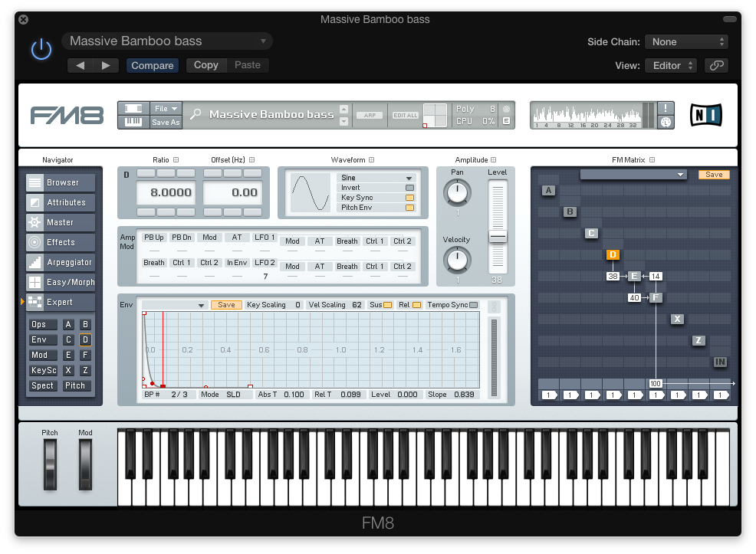Select operator X in the FM Matrix
This screenshot has width=756, height=554.
pos(678,319)
